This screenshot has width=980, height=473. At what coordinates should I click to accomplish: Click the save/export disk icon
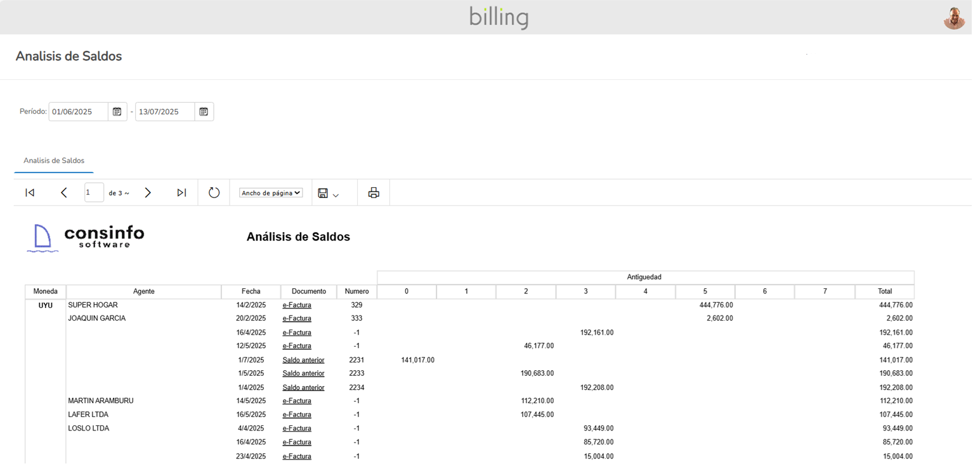point(323,193)
